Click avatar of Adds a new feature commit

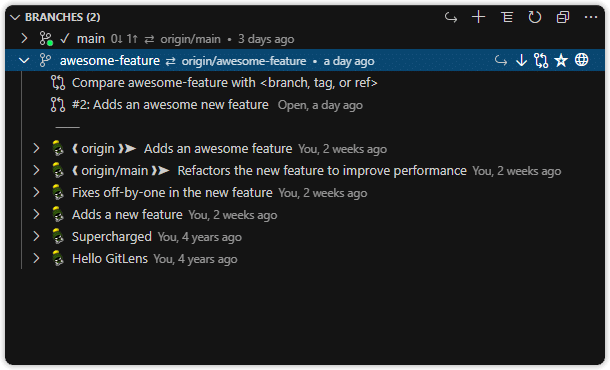pyautogui.click(x=58, y=214)
